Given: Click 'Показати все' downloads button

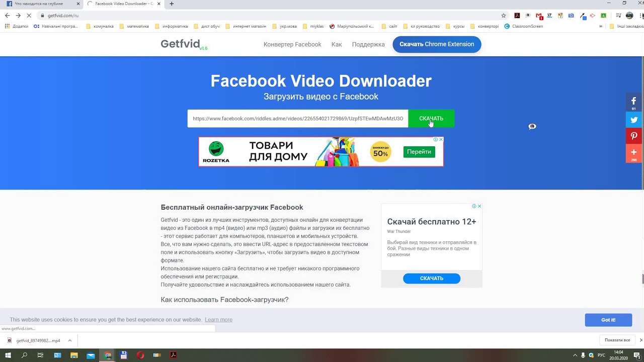Looking at the screenshot, I should (617, 340).
